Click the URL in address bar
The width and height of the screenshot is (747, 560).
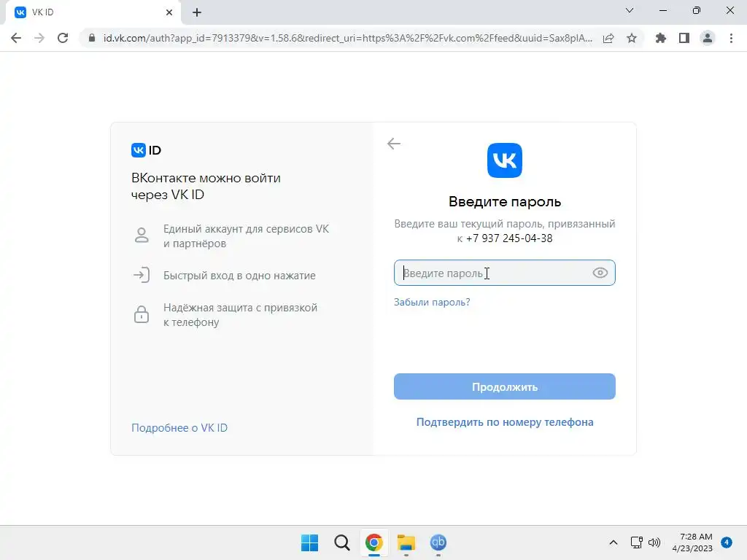[x=348, y=38]
